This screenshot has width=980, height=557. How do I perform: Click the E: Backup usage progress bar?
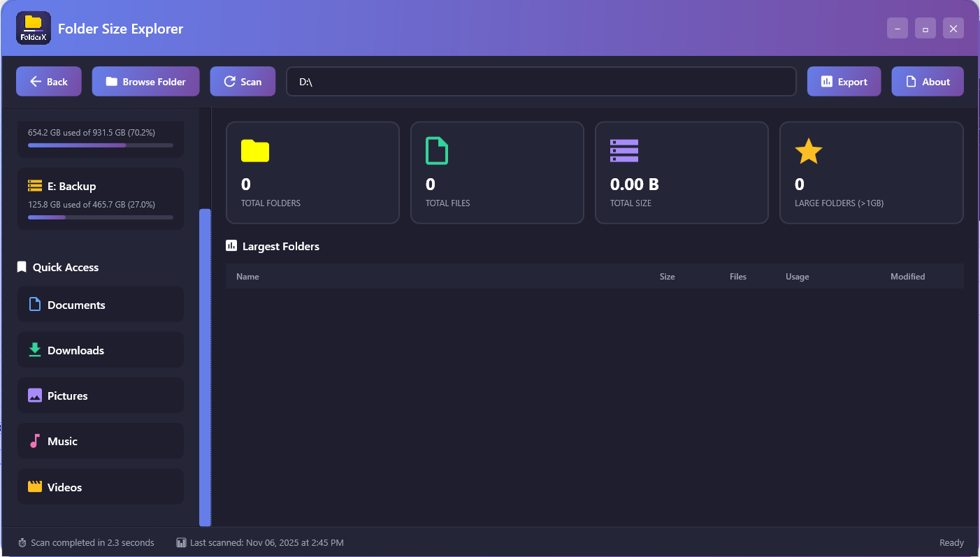[x=100, y=217]
